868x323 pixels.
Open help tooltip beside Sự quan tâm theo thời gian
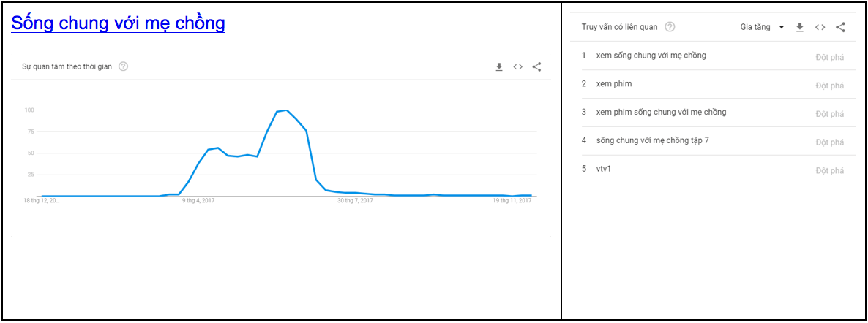coord(124,67)
